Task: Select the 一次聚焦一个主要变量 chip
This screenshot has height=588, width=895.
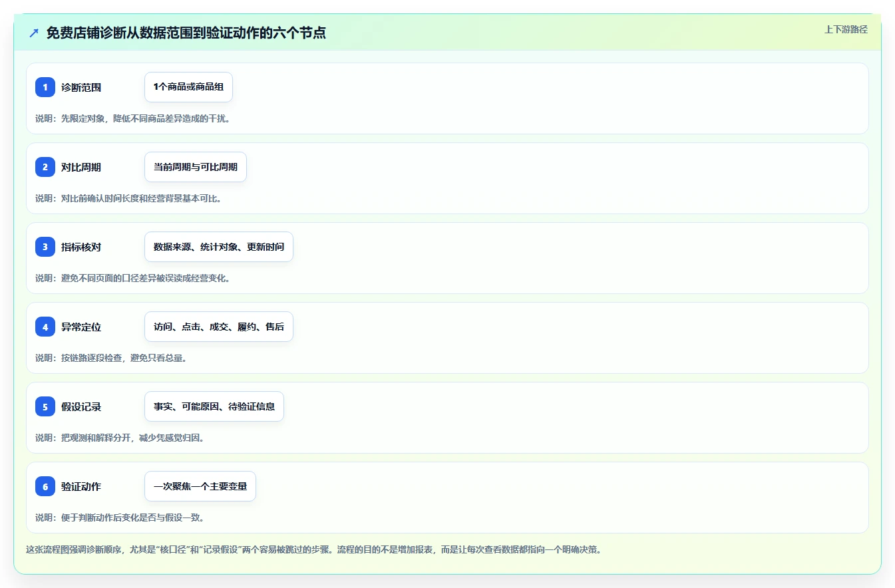Action: (x=200, y=486)
